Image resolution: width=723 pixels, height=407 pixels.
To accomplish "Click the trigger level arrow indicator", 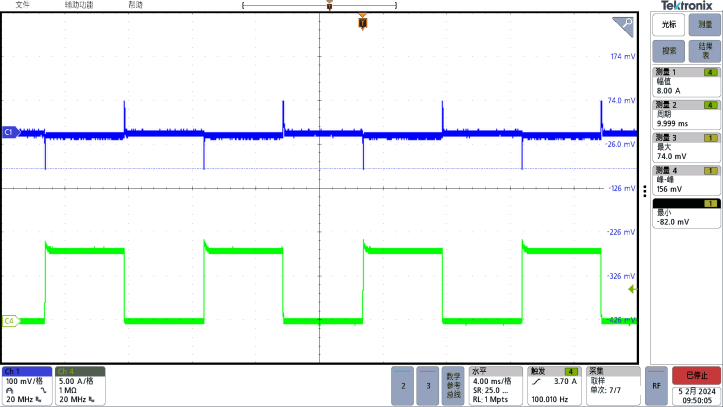I will click(x=633, y=289).
